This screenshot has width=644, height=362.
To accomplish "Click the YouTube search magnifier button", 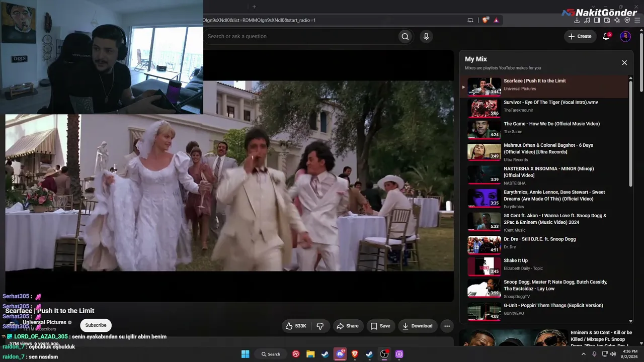I will tap(405, 36).
